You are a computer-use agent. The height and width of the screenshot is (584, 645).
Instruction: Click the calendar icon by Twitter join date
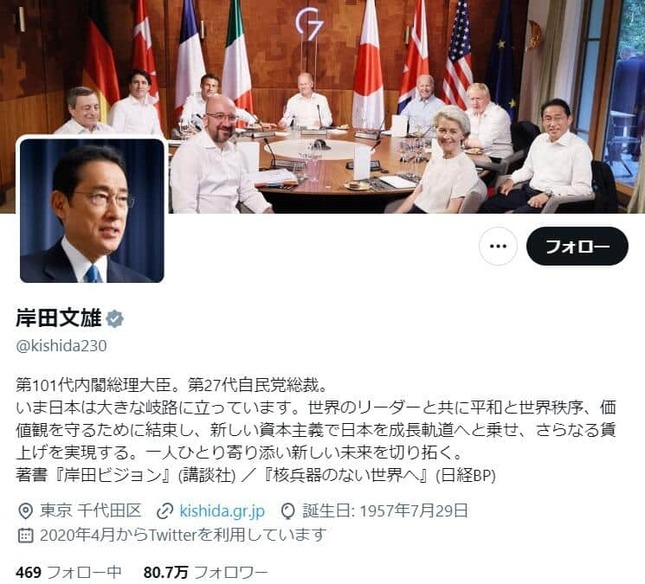26,535
